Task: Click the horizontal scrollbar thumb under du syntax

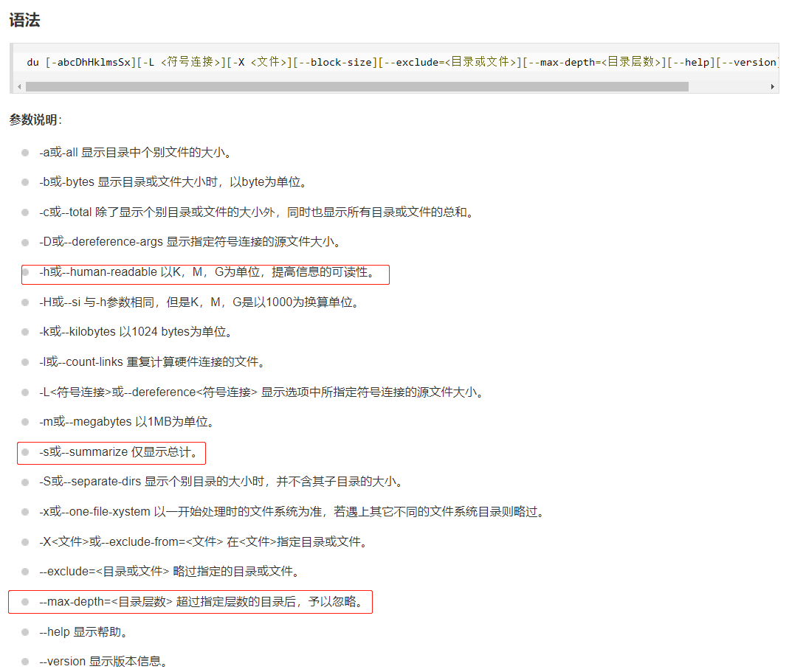Action: (x=356, y=86)
